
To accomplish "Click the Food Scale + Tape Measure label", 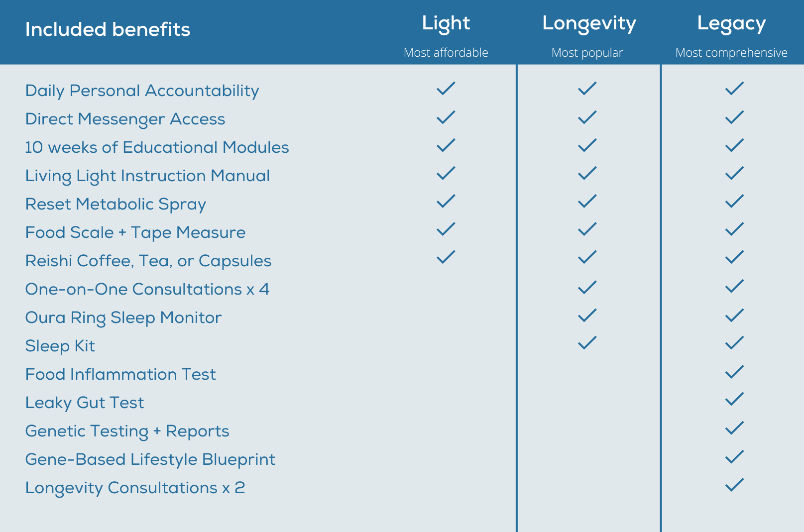I will pos(135,232).
